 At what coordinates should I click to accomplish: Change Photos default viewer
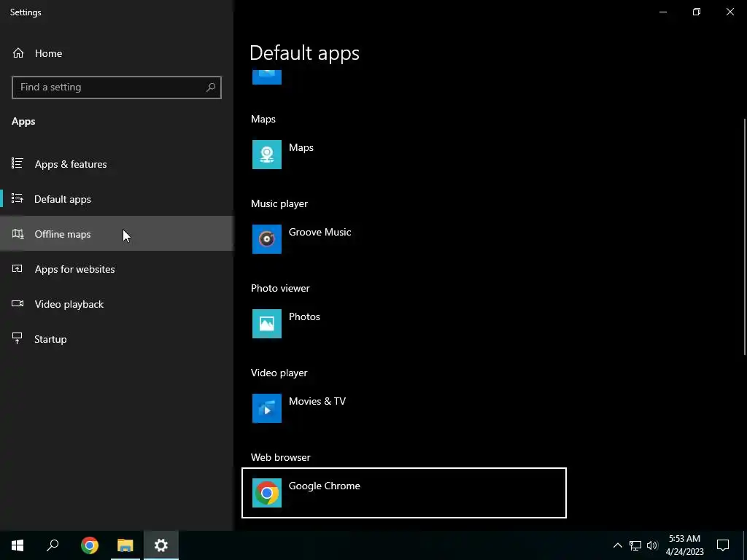(x=404, y=324)
